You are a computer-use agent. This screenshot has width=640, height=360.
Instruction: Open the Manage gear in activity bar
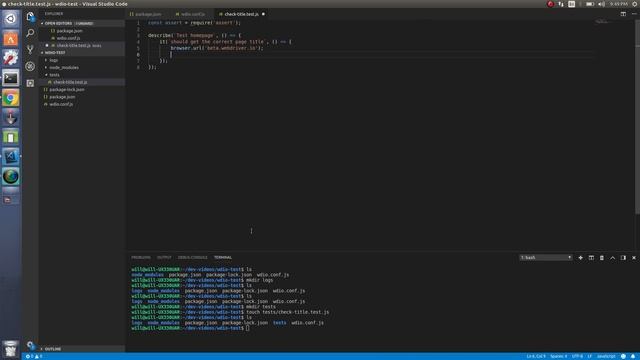click(30, 345)
